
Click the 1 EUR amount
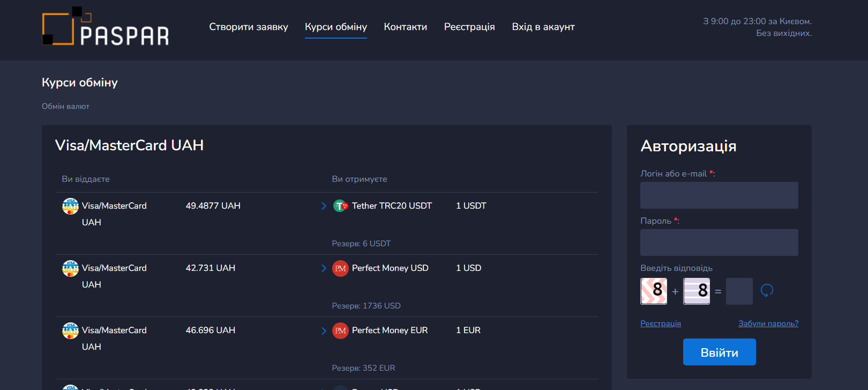(x=468, y=330)
